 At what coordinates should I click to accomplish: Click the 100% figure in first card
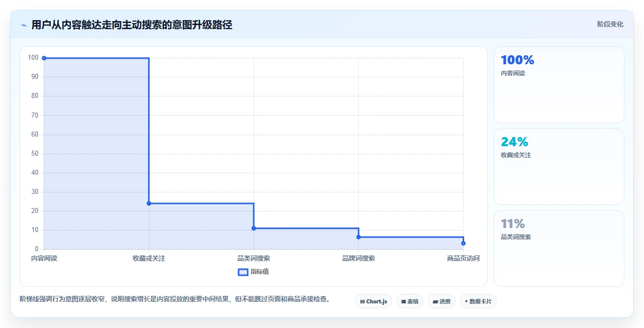pyautogui.click(x=517, y=60)
